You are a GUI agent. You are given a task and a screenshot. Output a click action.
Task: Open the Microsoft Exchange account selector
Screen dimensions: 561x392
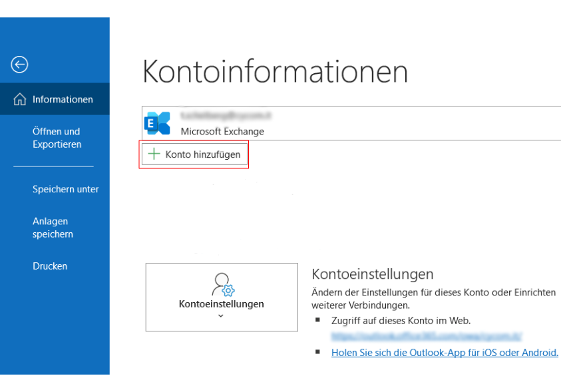click(351, 123)
